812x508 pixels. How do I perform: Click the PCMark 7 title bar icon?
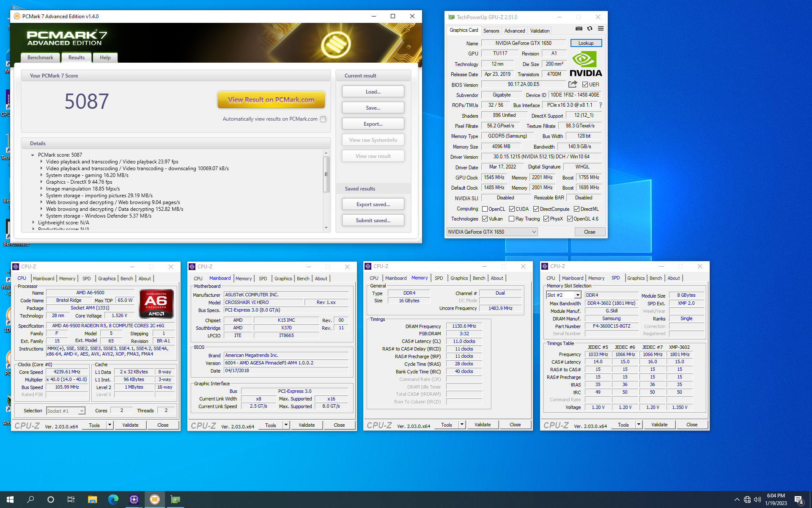pyautogui.click(x=17, y=16)
